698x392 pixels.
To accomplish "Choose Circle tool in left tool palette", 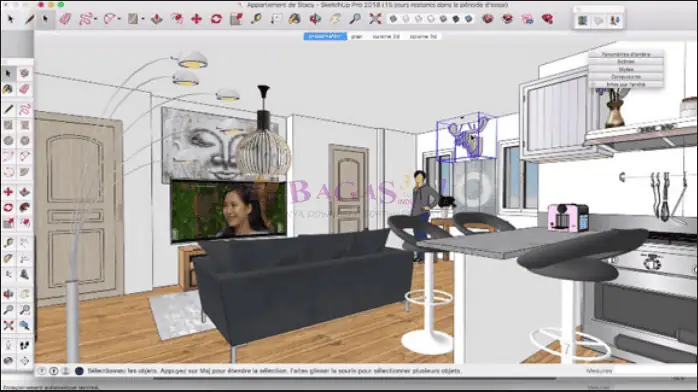I will tap(8, 141).
